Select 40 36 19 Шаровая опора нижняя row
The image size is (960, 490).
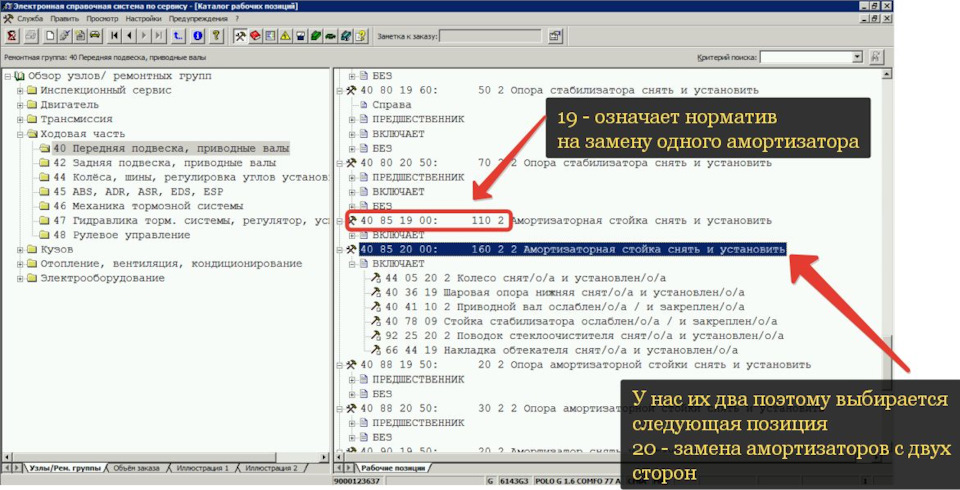565,293
